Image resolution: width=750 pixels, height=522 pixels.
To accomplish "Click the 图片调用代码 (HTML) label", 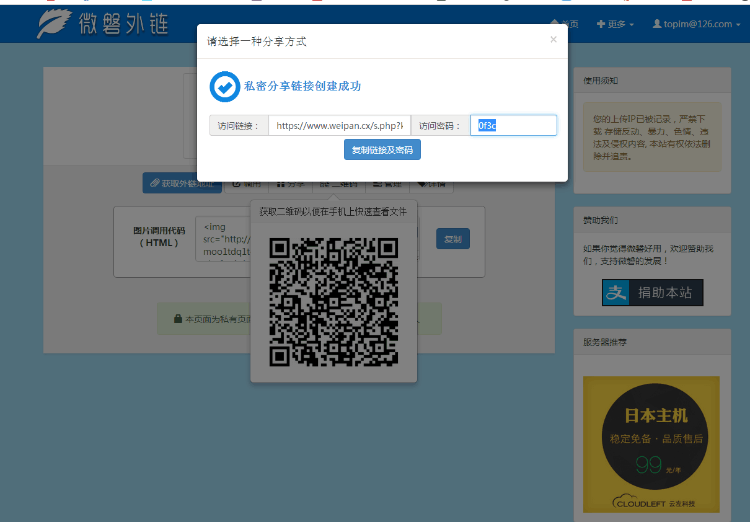I will click(159, 237).
